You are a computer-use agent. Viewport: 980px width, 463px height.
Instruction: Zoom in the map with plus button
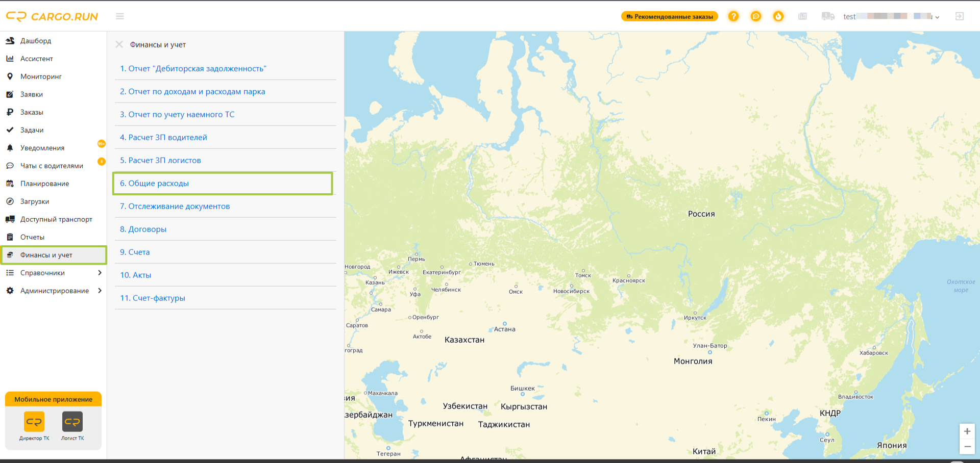(x=967, y=431)
